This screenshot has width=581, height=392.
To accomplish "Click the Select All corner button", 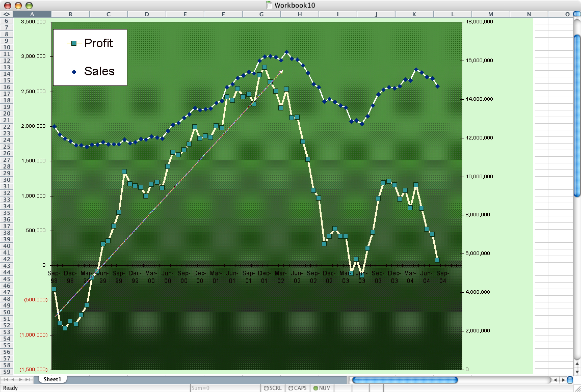I will [x=6, y=14].
